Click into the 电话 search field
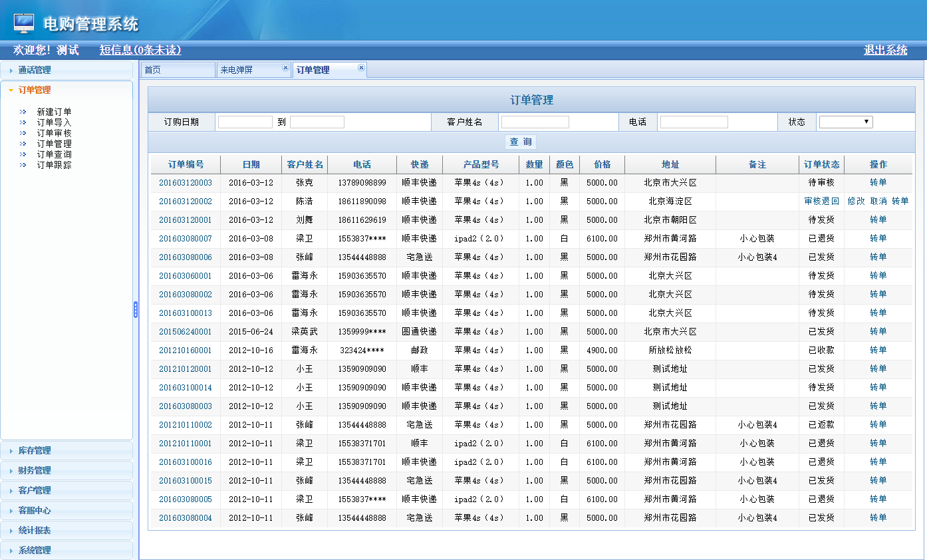927x560 pixels. click(x=694, y=122)
